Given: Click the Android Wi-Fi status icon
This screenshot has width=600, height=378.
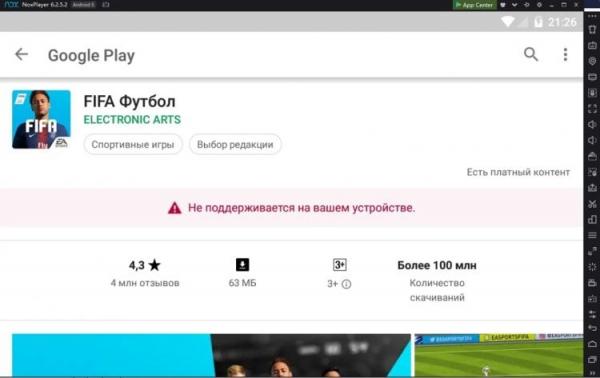Looking at the screenshot, I should 507,22.
